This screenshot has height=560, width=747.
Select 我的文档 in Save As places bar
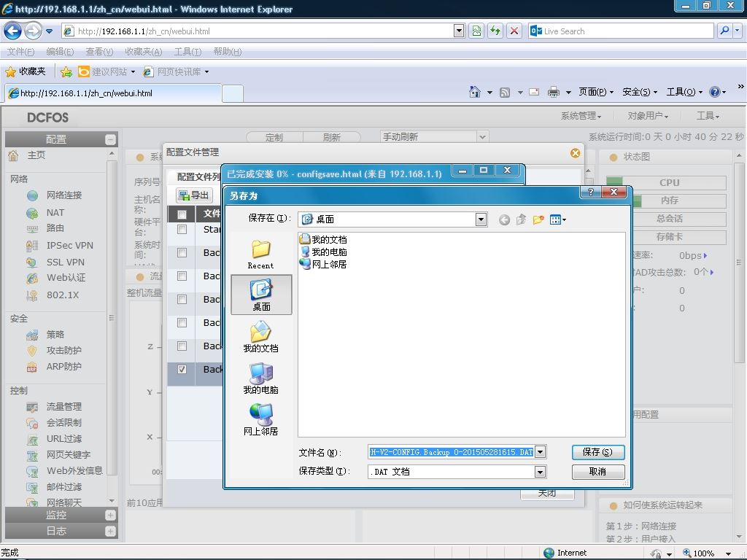point(260,336)
